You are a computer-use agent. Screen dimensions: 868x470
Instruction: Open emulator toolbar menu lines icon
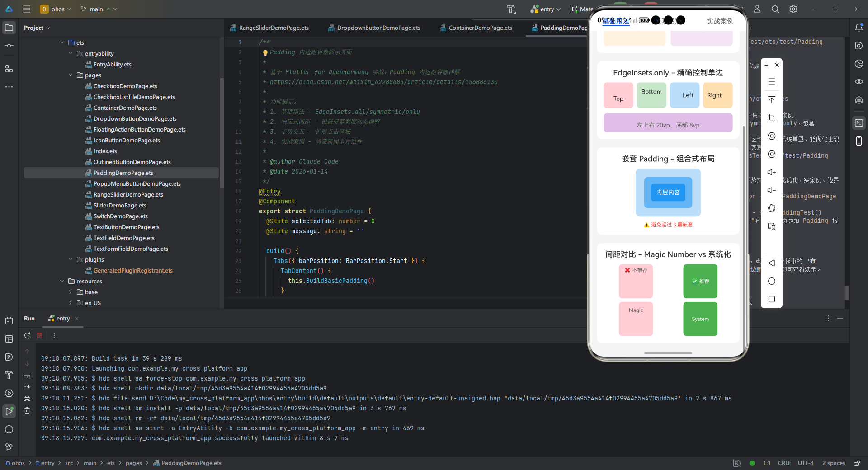coord(772,82)
